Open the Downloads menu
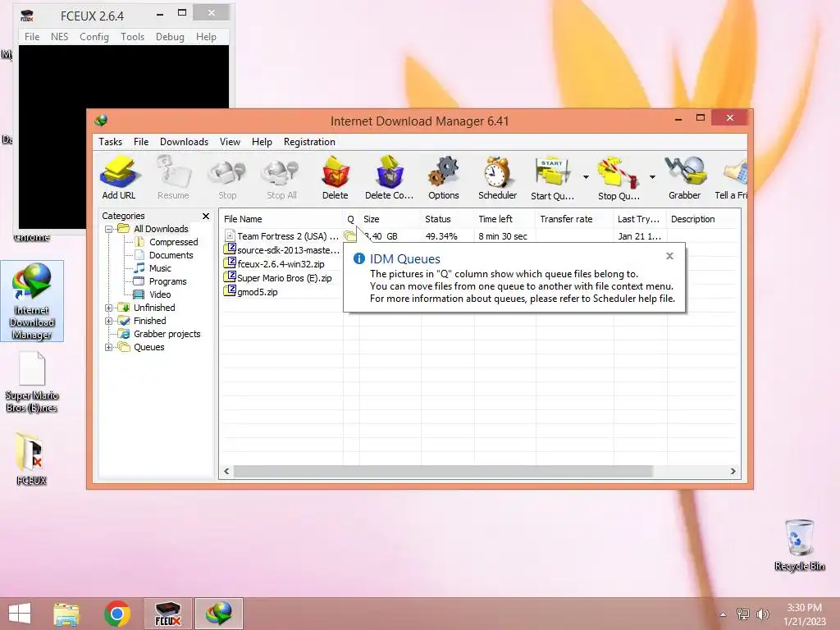840x630 pixels. pos(184,142)
